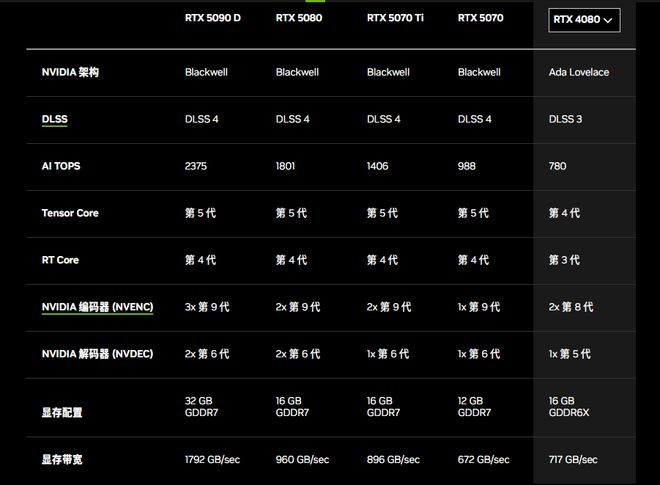Viewport: 660px width, 485px height.
Task: Select the RTX 5070 column header
Action: pos(480,18)
